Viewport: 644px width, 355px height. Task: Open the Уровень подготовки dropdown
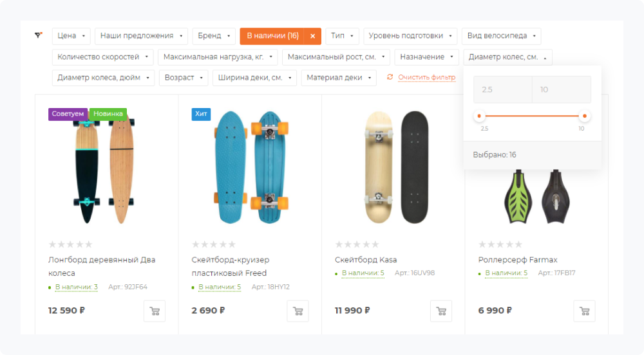(x=410, y=36)
